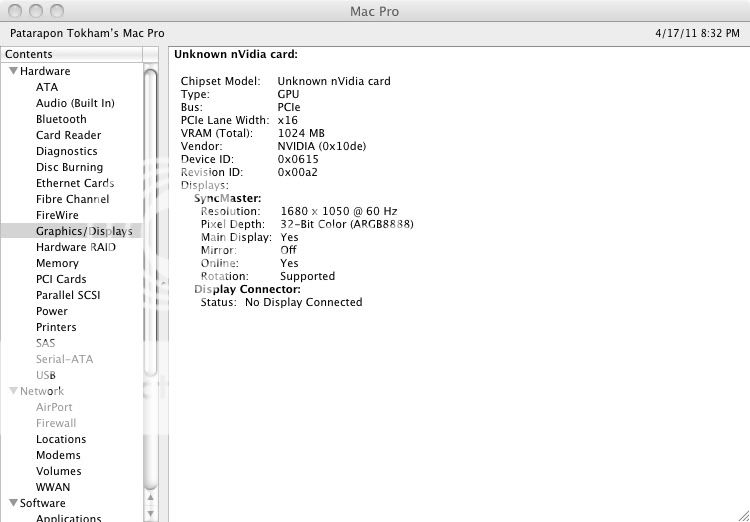Click Revision ID value 0x00a2

coord(298,172)
